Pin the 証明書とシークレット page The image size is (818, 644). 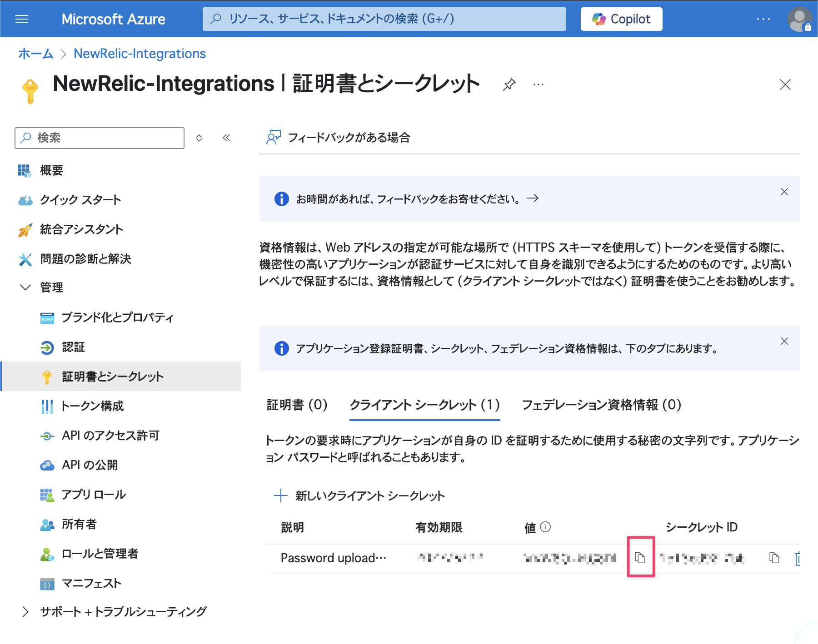pos(509,84)
